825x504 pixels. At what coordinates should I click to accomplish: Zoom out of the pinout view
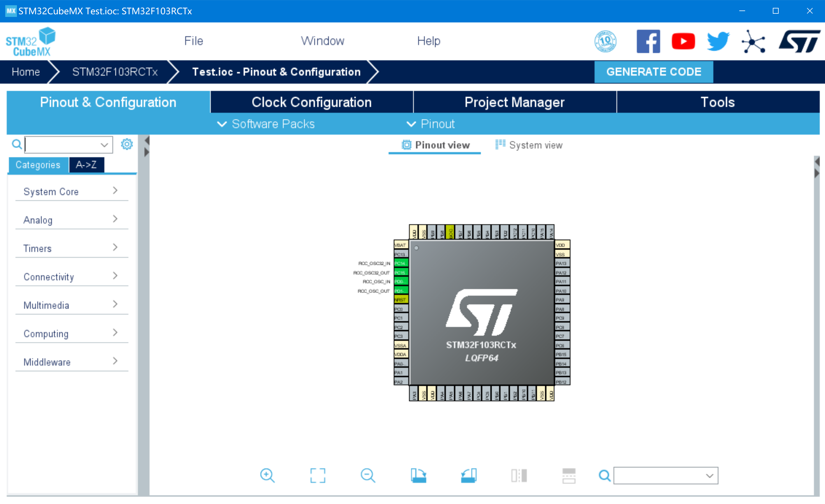pos(368,475)
